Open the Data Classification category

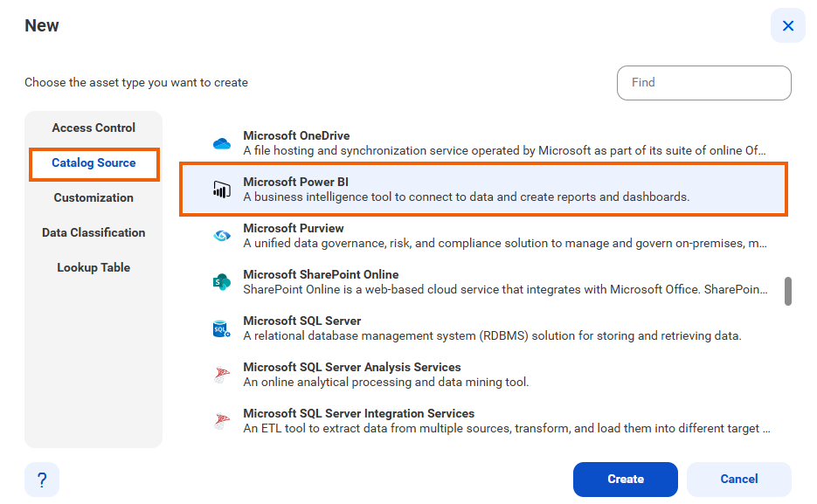(x=93, y=232)
